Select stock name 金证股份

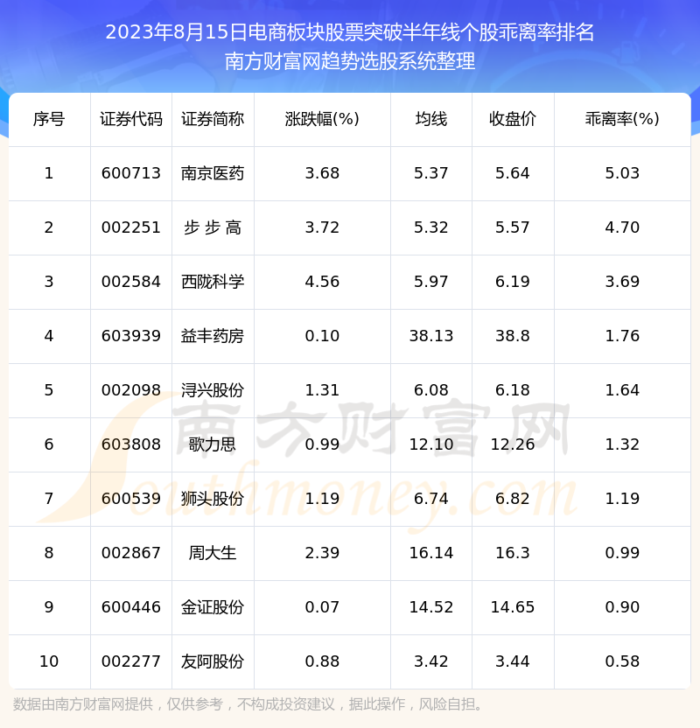pos(213,607)
